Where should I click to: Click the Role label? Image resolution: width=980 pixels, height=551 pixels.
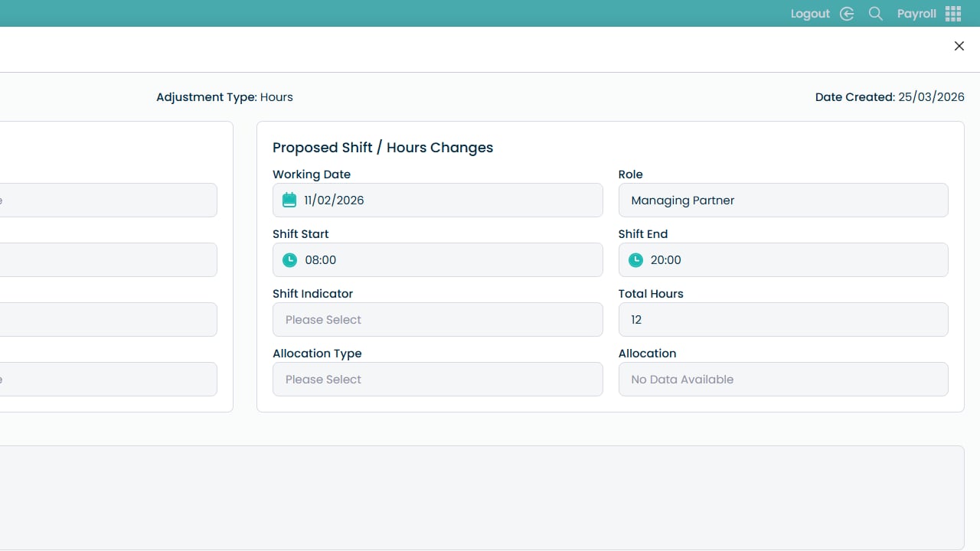point(631,174)
